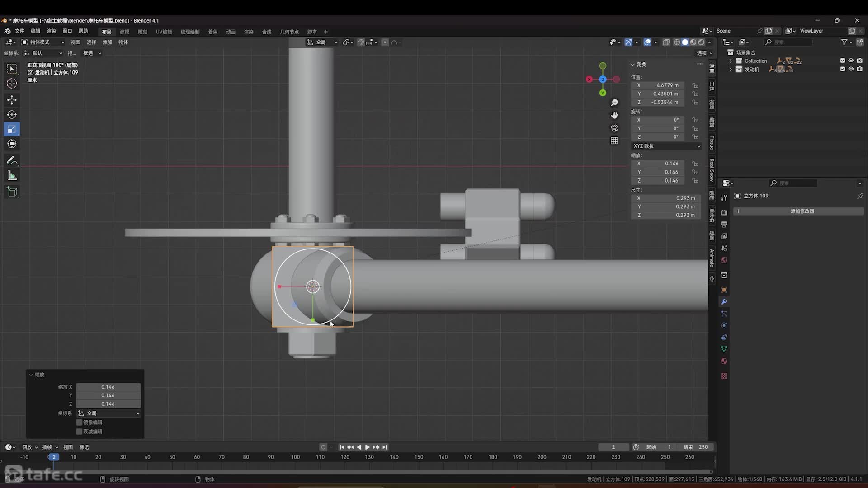Click new collection icon in outliner
The height and width of the screenshot is (488, 868).
point(860,42)
